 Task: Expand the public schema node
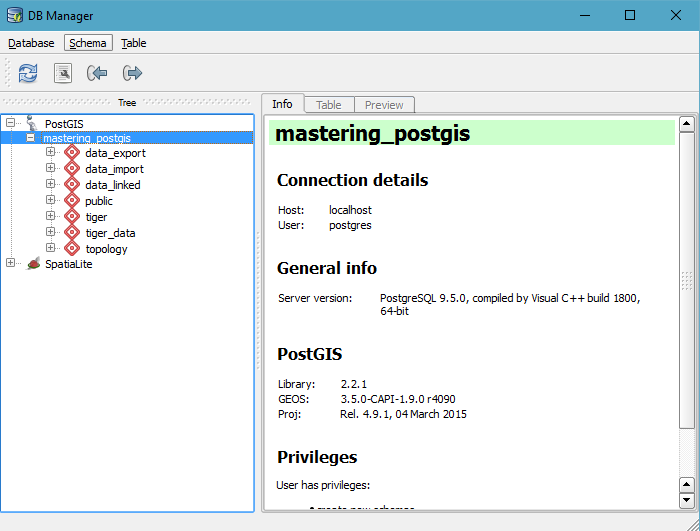pos(50,201)
